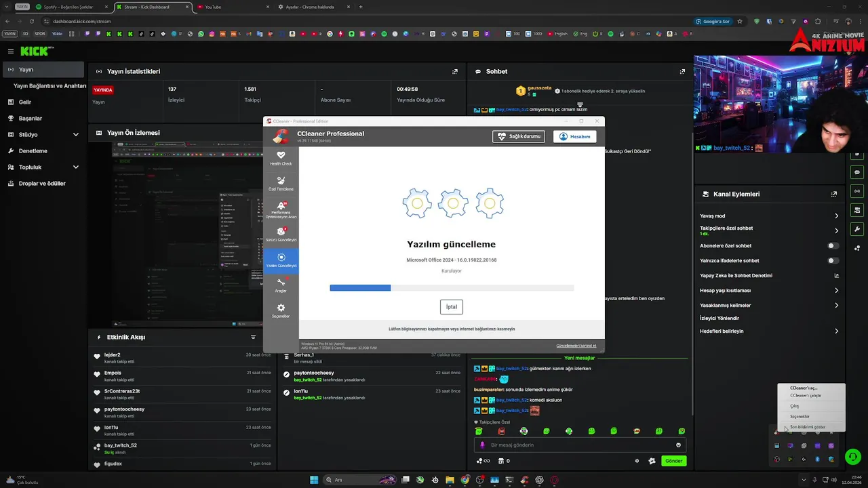This screenshot has height=488, width=868.
Task: Reload the page in browser
Action: coord(33,21)
